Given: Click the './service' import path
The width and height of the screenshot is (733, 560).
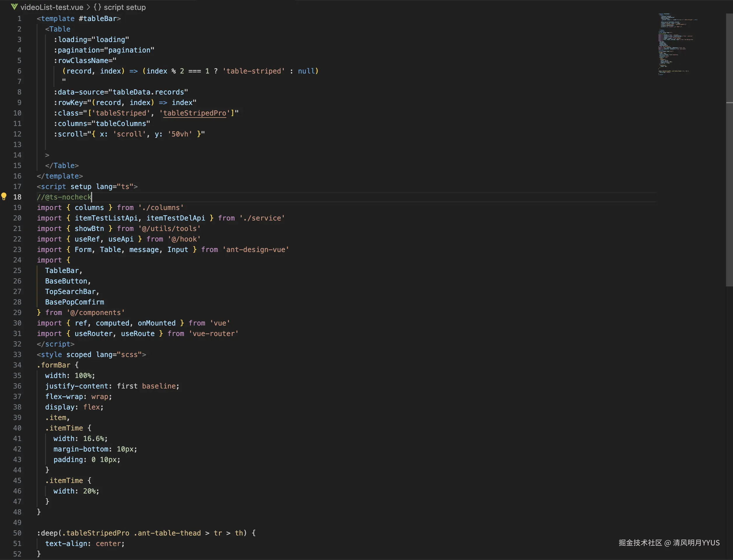Looking at the screenshot, I should [x=262, y=218].
